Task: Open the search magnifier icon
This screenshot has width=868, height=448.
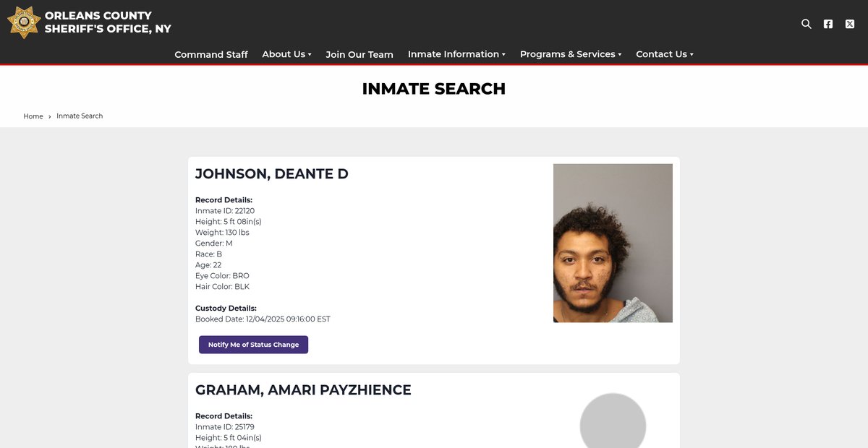Action: [x=807, y=24]
